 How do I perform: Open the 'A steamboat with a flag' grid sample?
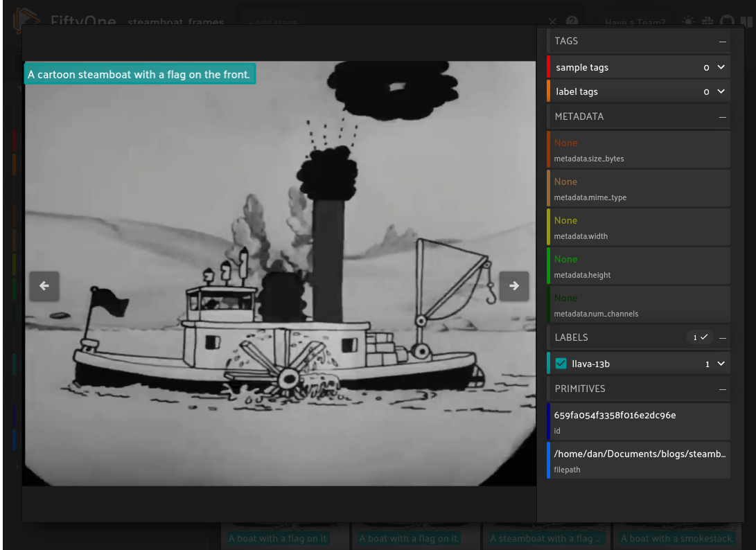(x=546, y=538)
